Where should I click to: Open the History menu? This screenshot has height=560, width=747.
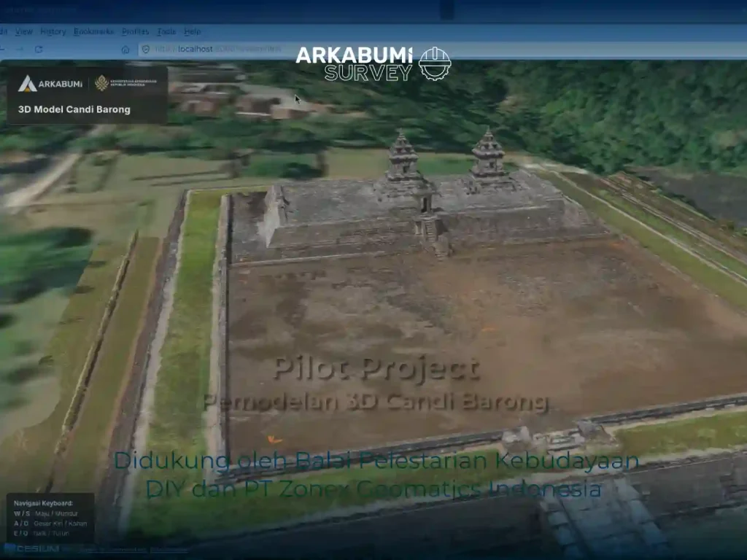point(53,31)
